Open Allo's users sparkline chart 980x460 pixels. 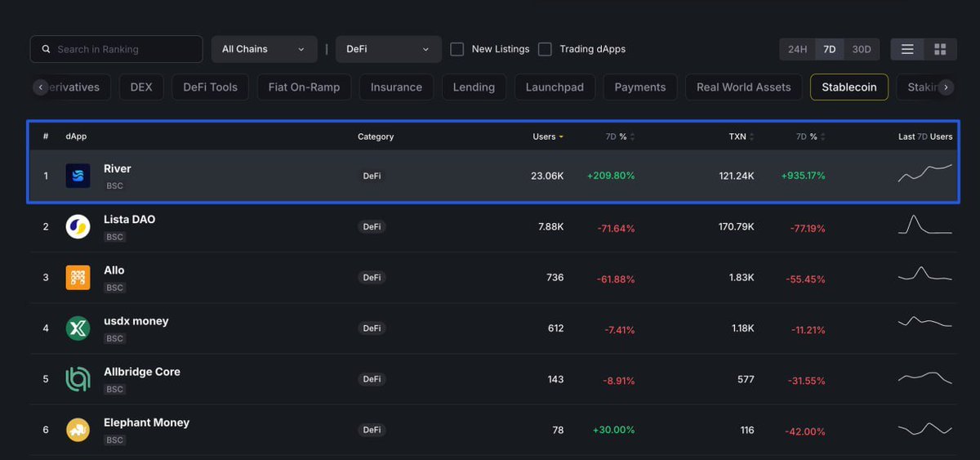click(924, 275)
